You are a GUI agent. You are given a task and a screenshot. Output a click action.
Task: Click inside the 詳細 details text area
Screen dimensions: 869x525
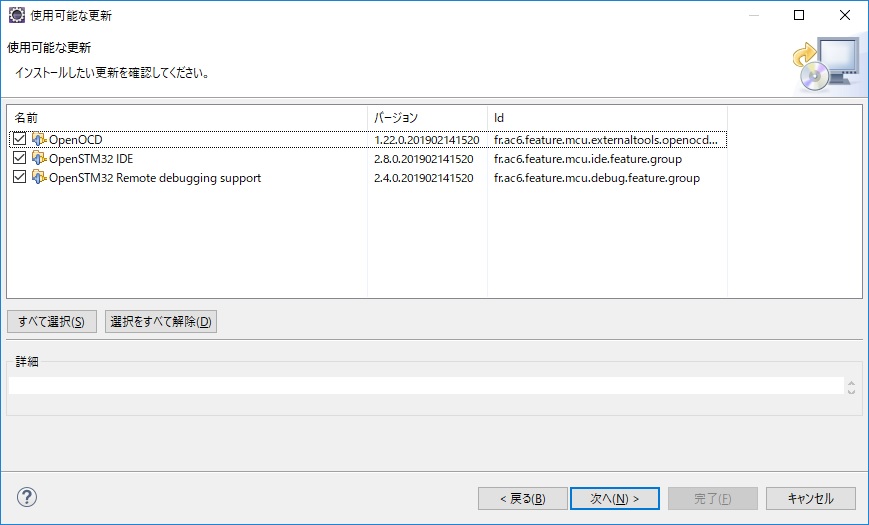point(426,386)
